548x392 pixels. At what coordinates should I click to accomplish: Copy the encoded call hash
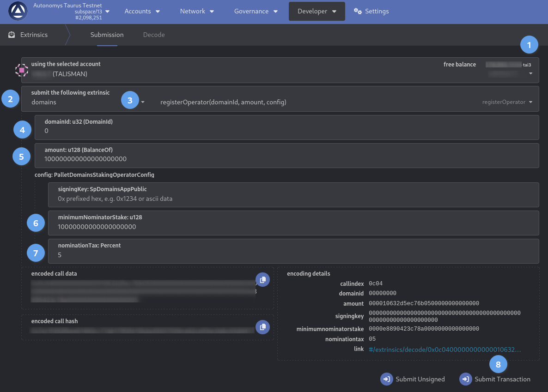point(262,327)
